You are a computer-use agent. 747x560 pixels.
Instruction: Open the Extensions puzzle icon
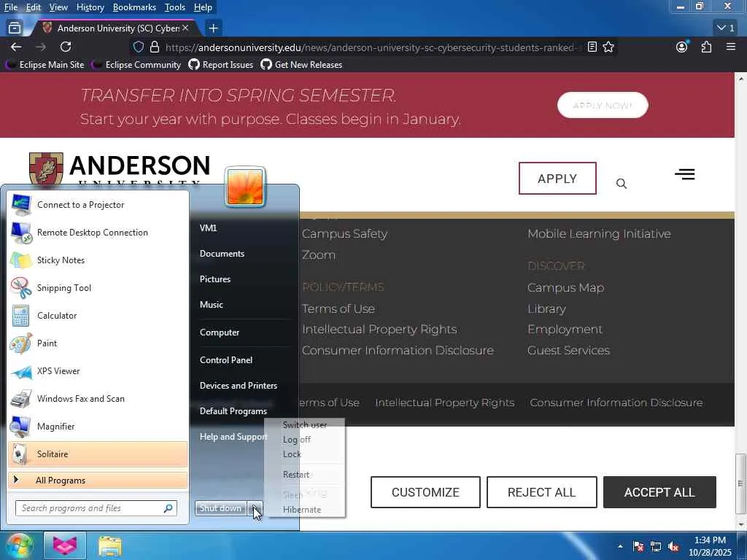pyautogui.click(x=706, y=47)
